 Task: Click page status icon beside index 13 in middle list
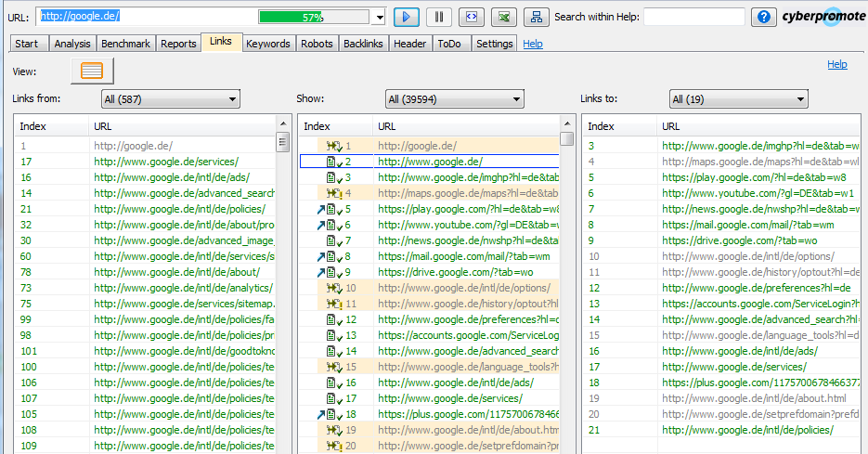coord(334,335)
